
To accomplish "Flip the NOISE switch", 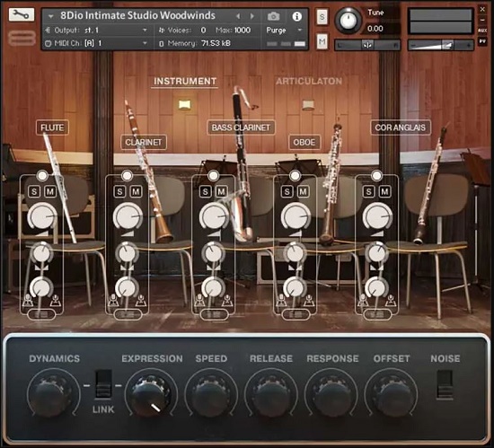I will click(445, 385).
